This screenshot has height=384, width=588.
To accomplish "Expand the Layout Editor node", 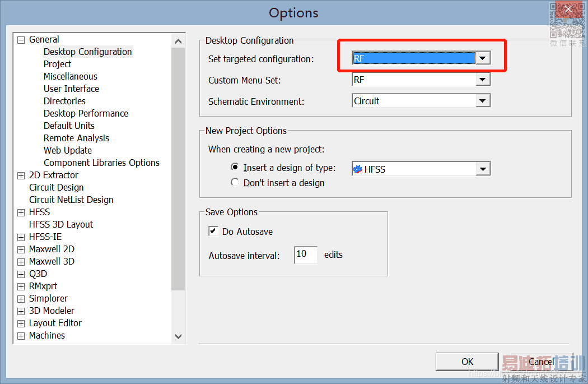I will (21, 323).
